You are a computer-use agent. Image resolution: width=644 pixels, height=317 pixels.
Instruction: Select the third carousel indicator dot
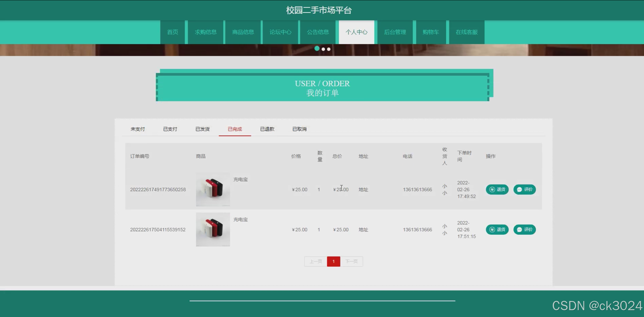(x=329, y=49)
